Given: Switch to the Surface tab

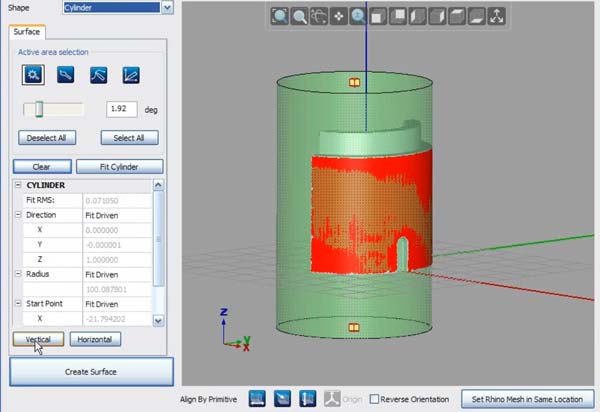Looking at the screenshot, I should 27,32.
